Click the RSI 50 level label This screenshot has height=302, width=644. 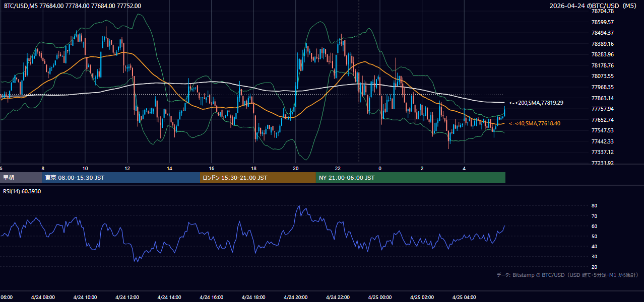point(594,236)
